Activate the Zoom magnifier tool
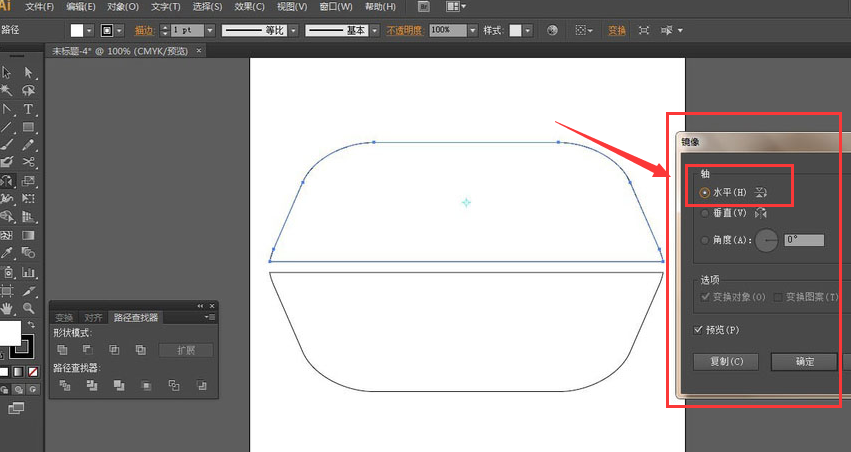The height and width of the screenshot is (452, 851). tap(29, 308)
